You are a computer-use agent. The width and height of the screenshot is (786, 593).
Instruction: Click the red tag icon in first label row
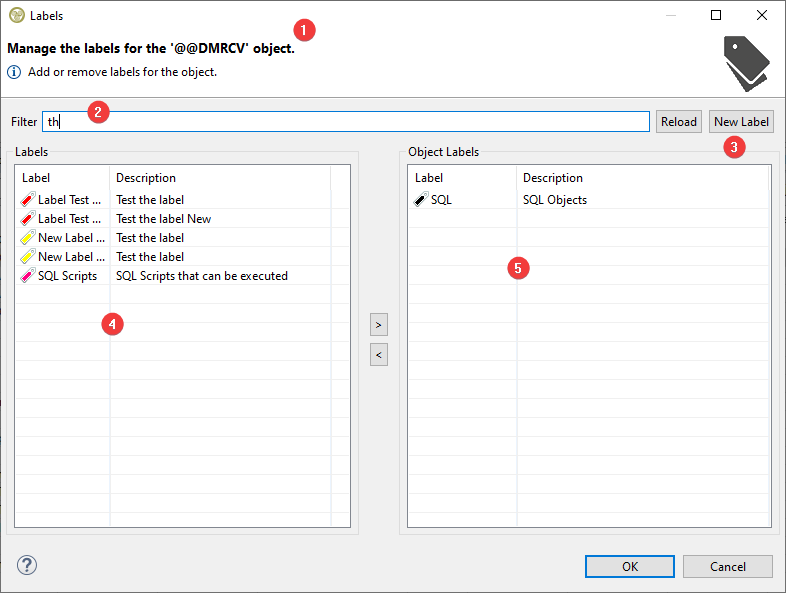tap(27, 200)
